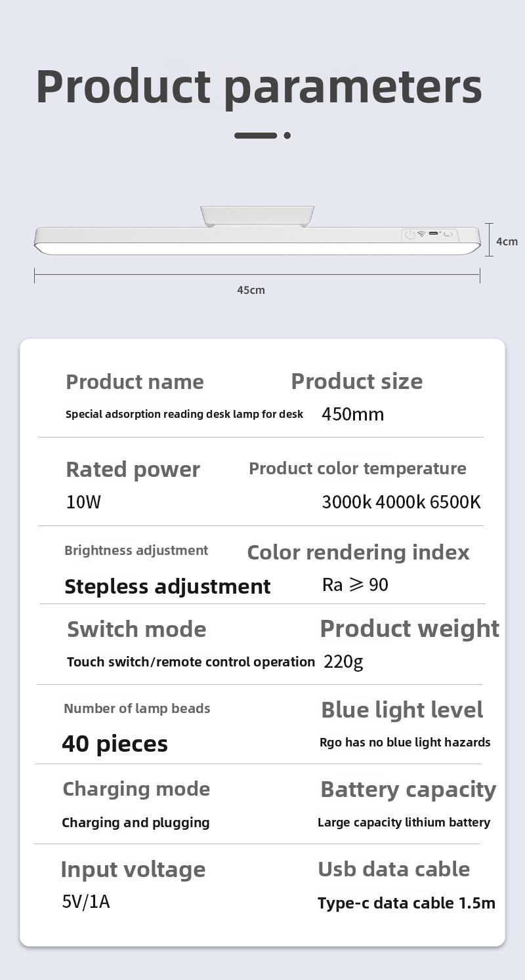Click the 3000k 4000k 6500K temperature text
Screen dimensions: 525x980
click(401, 502)
